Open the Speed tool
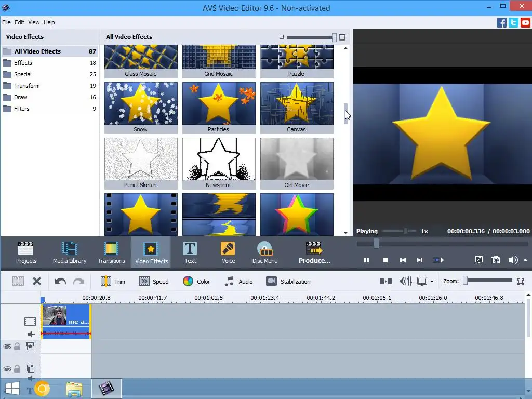The height and width of the screenshot is (399, 532). click(x=154, y=281)
